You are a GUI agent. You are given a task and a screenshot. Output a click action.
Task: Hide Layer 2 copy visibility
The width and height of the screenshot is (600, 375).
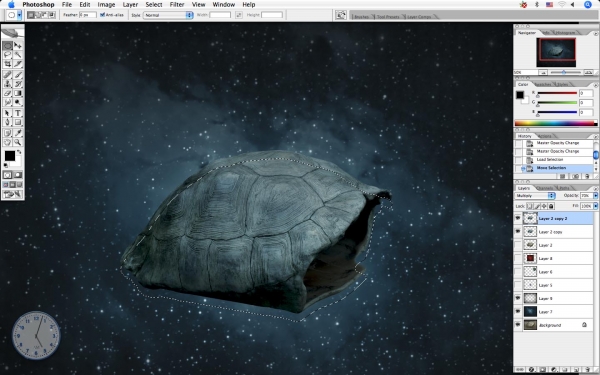(518, 232)
